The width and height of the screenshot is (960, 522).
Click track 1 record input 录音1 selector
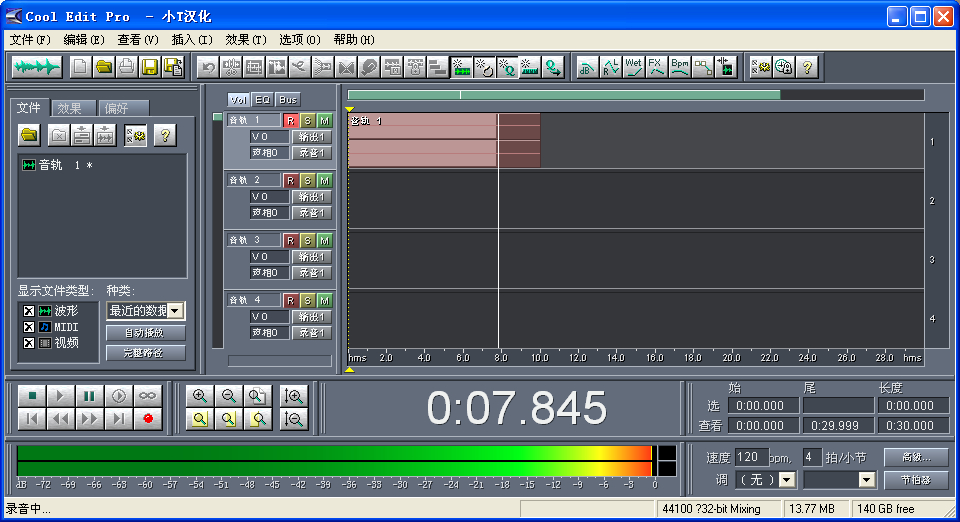tap(312, 153)
